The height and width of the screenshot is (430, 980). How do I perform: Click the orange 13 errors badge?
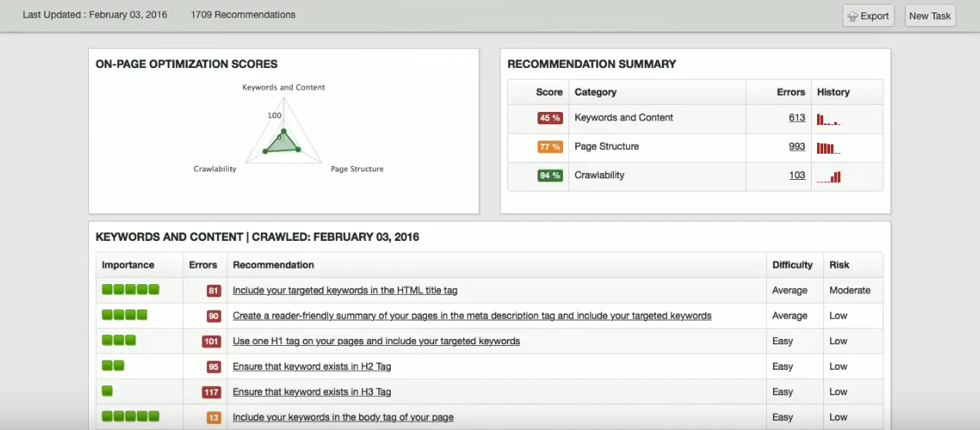tap(214, 418)
